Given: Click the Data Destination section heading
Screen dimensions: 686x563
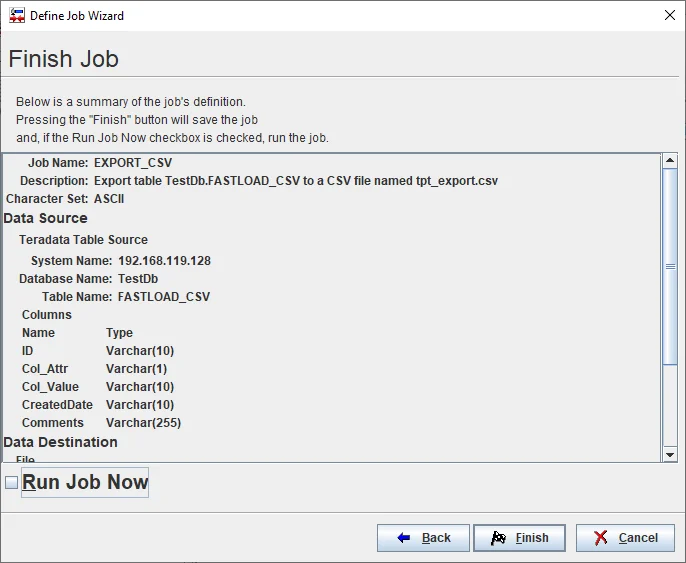Looking at the screenshot, I should click(61, 442).
